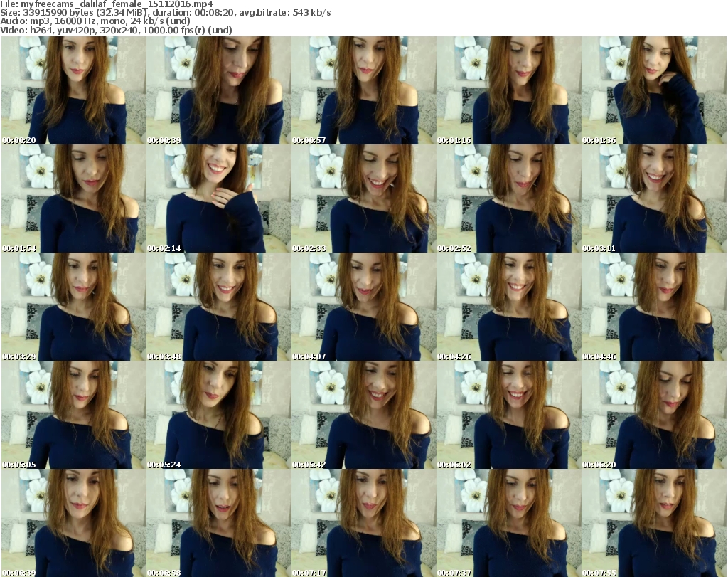728x577 pixels.
Task: Open the frame timestamped 00:05:24
Action: point(218,415)
